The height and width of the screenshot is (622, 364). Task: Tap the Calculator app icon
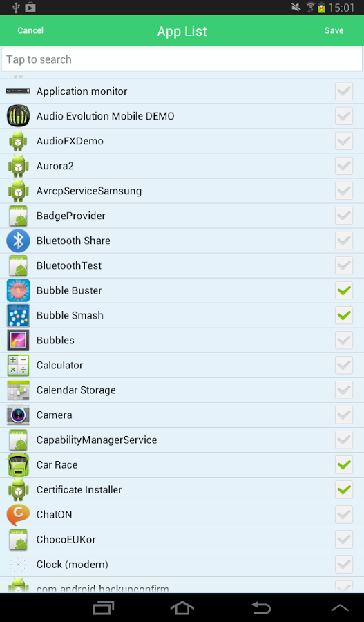click(x=18, y=366)
